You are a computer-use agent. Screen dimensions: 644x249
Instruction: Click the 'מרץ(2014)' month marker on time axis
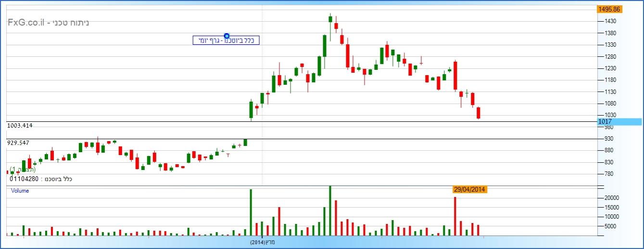263,242
